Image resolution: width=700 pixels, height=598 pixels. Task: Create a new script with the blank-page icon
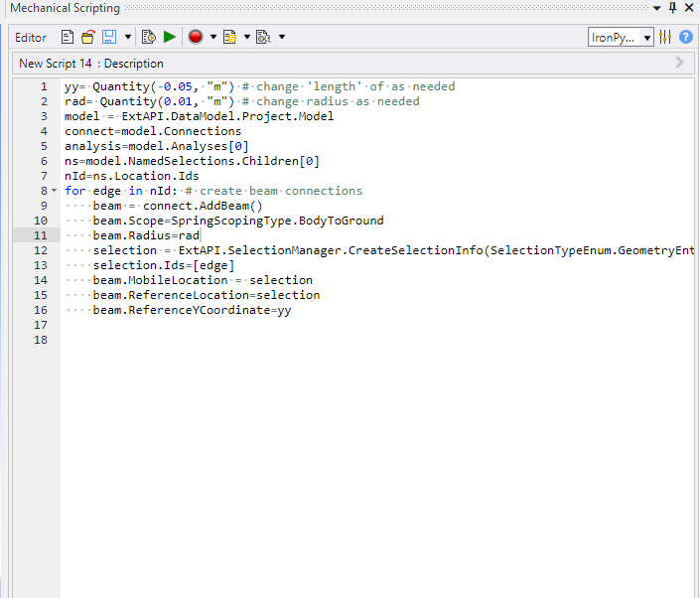(x=67, y=37)
